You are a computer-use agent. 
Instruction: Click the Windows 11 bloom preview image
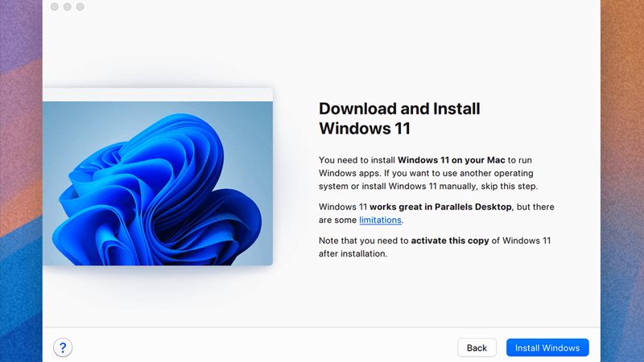pos(158,183)
